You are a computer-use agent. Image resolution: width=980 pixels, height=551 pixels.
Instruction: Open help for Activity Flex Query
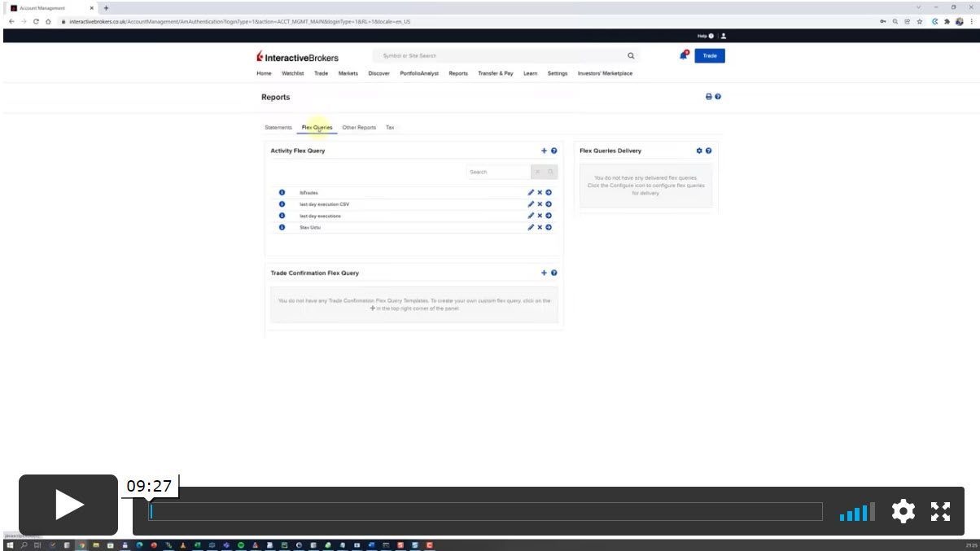point(554,151)
